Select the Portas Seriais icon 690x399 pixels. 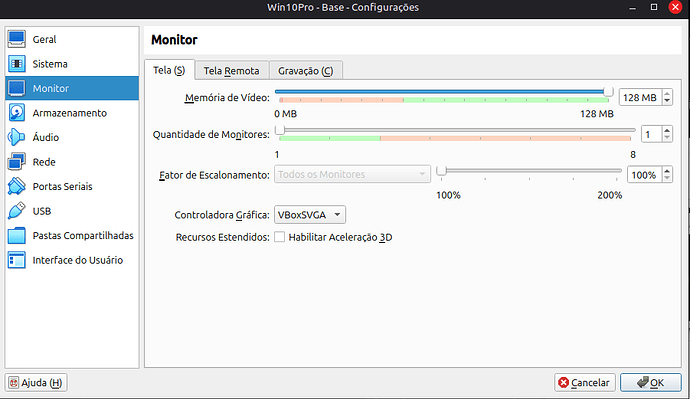pos(16,187)
